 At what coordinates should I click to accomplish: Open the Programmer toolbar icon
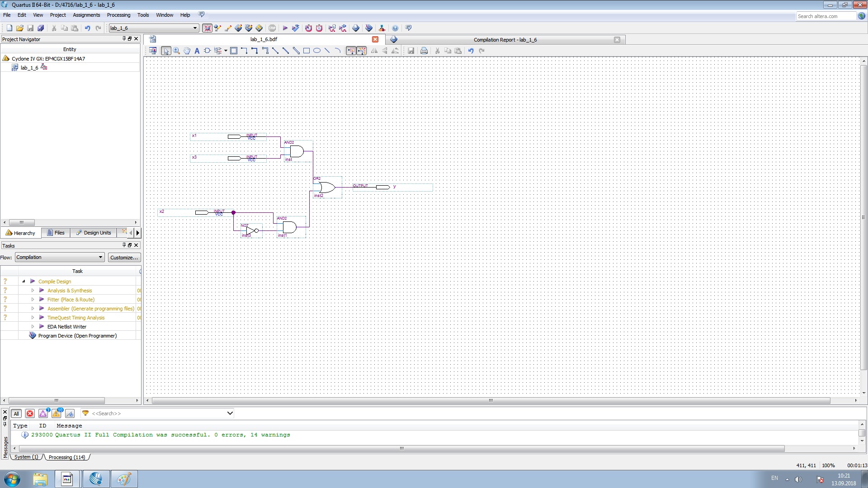(x=369, y=28)
